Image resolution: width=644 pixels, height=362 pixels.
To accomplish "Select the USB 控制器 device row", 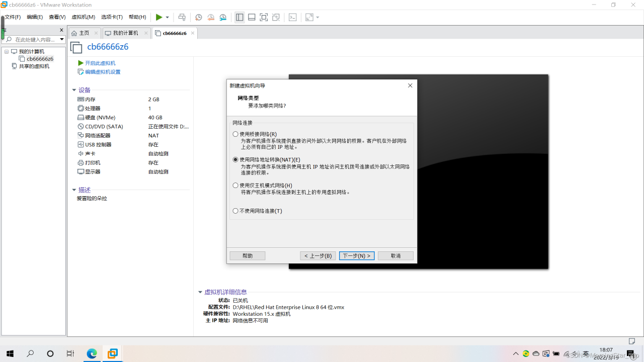I will 133,145.
